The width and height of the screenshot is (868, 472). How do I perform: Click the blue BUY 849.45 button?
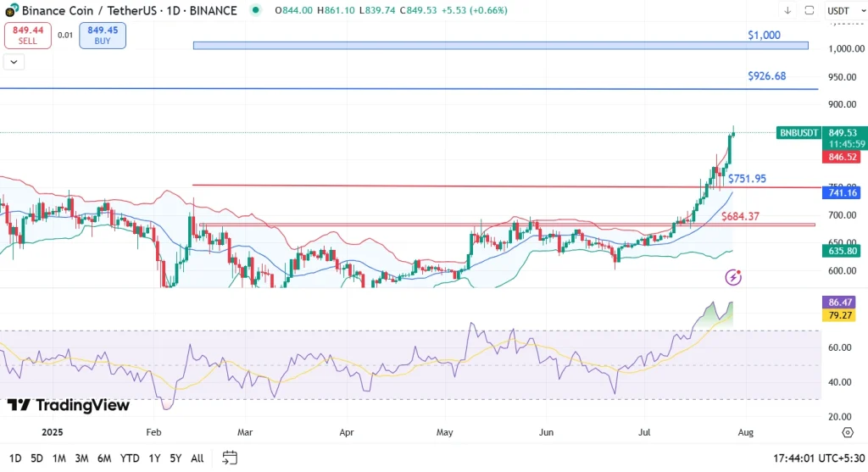[x=103, y=36]
